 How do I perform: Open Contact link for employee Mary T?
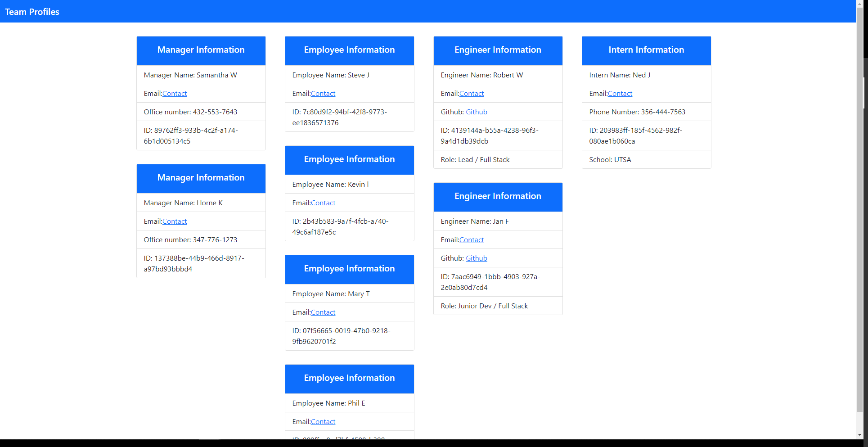pos(323,312)
